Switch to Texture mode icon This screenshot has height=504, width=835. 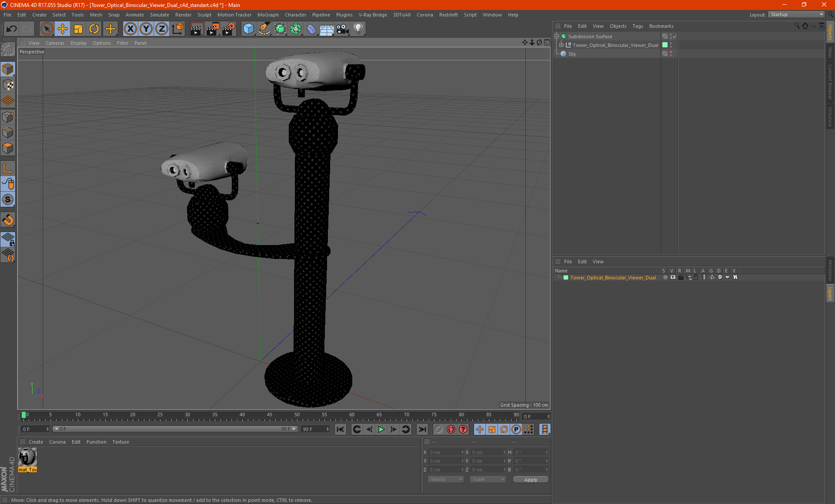tap(8, 85)
